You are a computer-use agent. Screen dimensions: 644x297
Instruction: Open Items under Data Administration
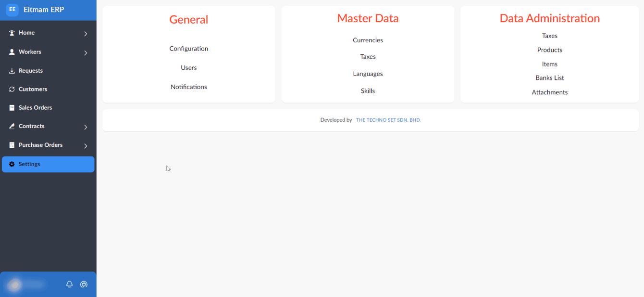pyautogui.click(x=550, y=64)
